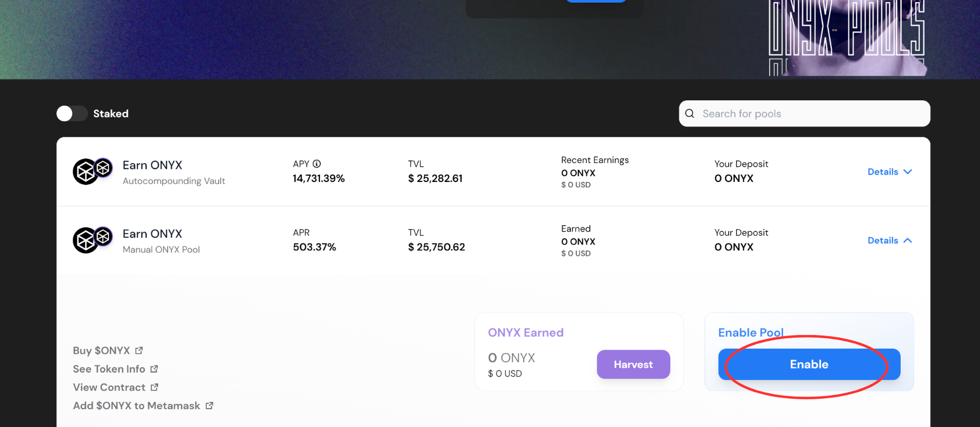Click the search magnifier icon
Viewport: 980px width, 427px height.
(690, 113)
